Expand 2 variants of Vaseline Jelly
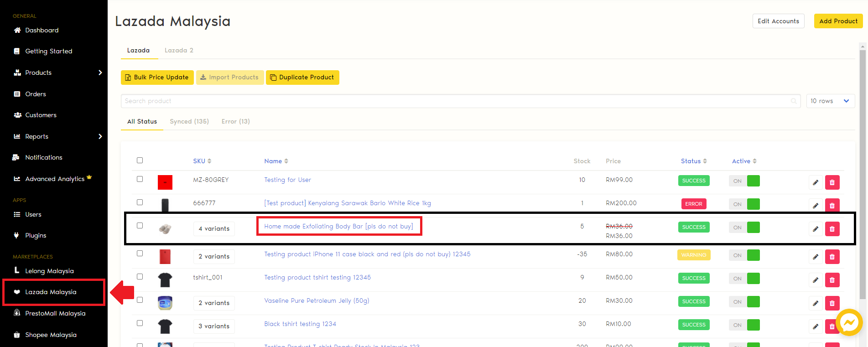The image size is (868, 347). coord(214,303)
